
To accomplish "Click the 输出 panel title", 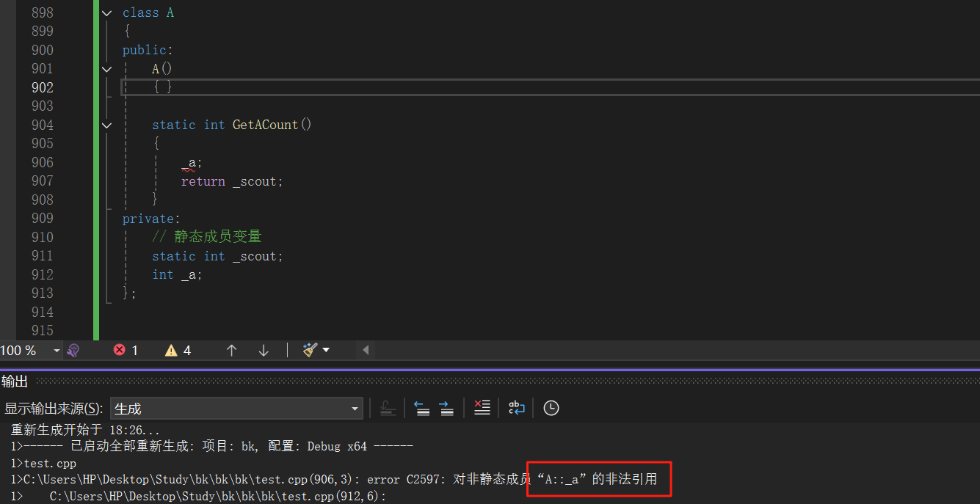I will point(15,381).
